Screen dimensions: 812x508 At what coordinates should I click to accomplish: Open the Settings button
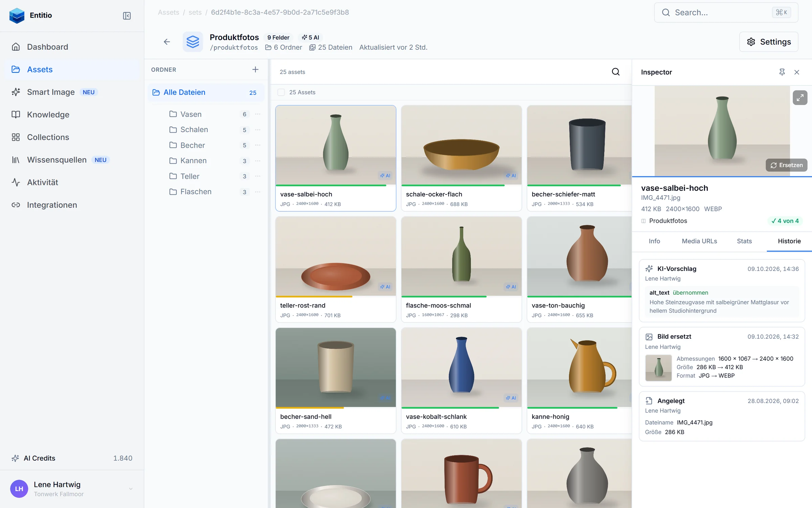point(769,42)
